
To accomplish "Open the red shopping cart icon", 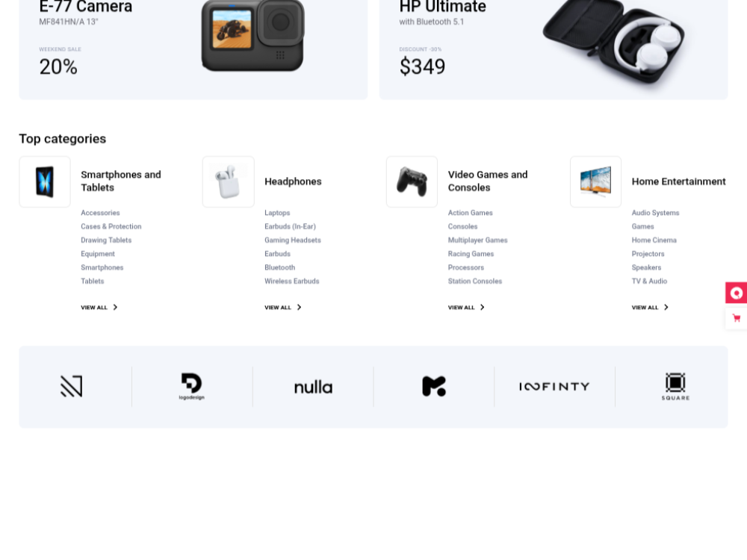I will point(737,318).
